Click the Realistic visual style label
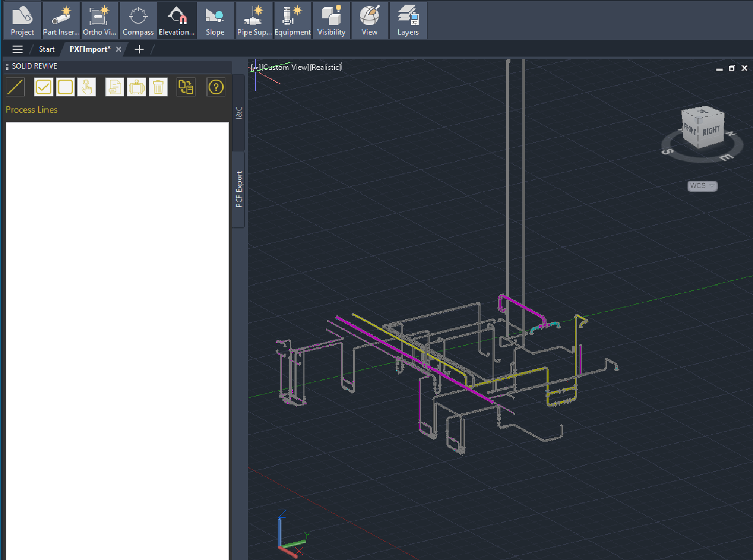The width and height of the screenshot is (753, 560). [326, 68]
